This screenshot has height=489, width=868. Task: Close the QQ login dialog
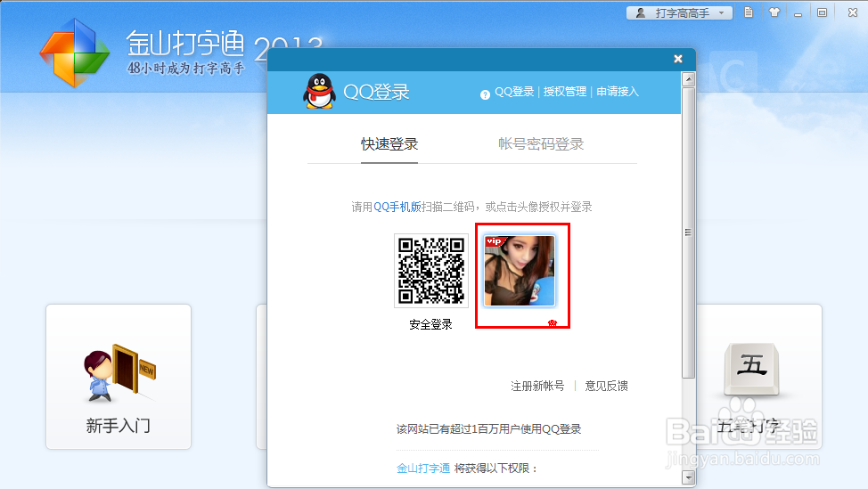point(678,59)
